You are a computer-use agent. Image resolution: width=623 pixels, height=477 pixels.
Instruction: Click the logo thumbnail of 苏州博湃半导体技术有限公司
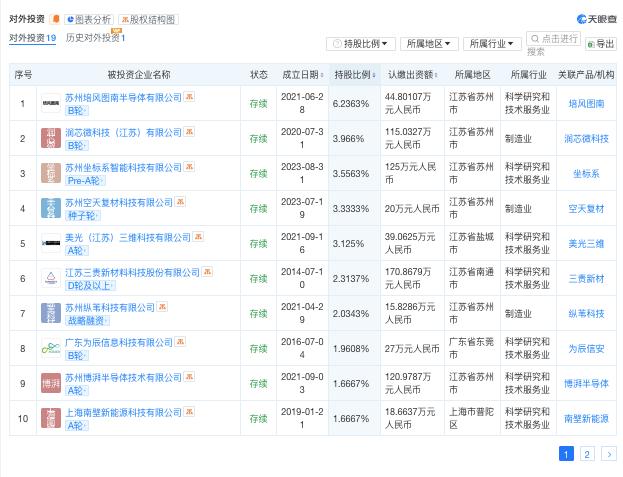[51, 383]
